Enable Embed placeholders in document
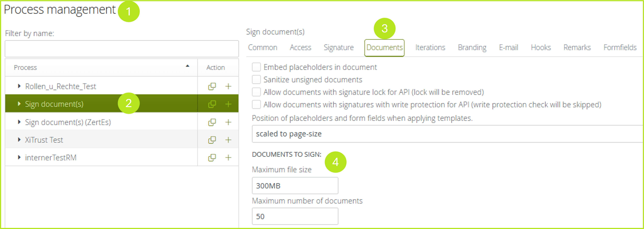 tap(256, 67)
